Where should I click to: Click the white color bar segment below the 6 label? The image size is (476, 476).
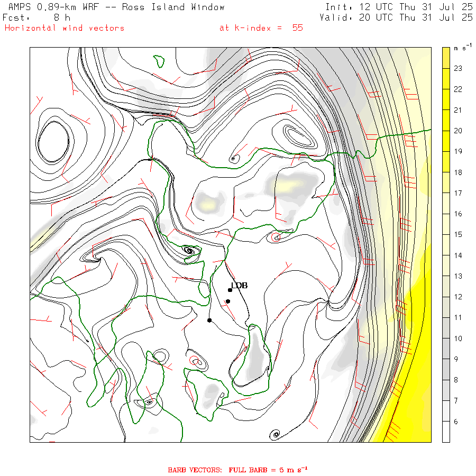coord(446,432)
